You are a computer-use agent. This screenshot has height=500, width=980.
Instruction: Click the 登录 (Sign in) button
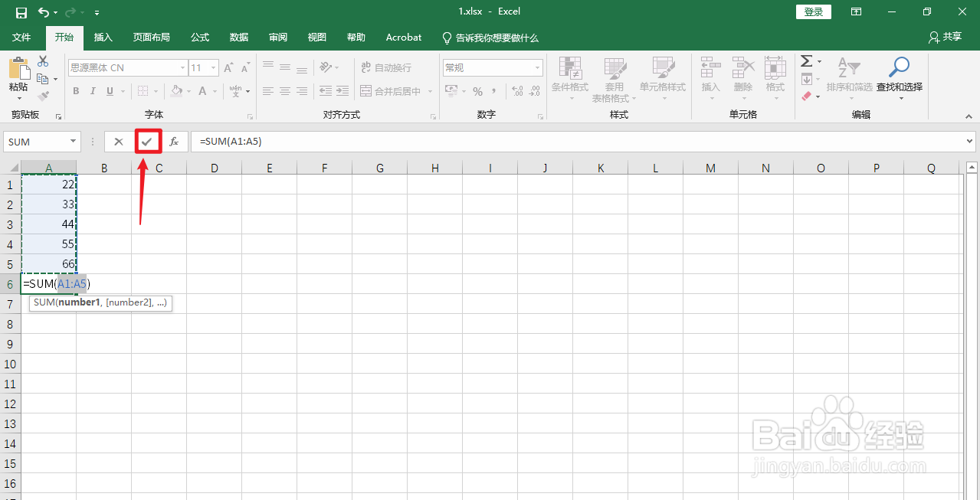click(814, 11)
